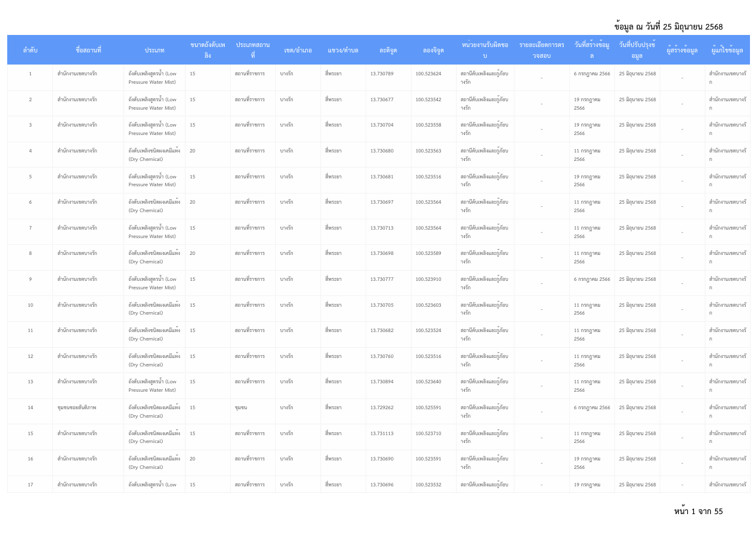Select the place name ชุมชนซอยสันติภาพ
756x537 pixels.
pos(77,407)
